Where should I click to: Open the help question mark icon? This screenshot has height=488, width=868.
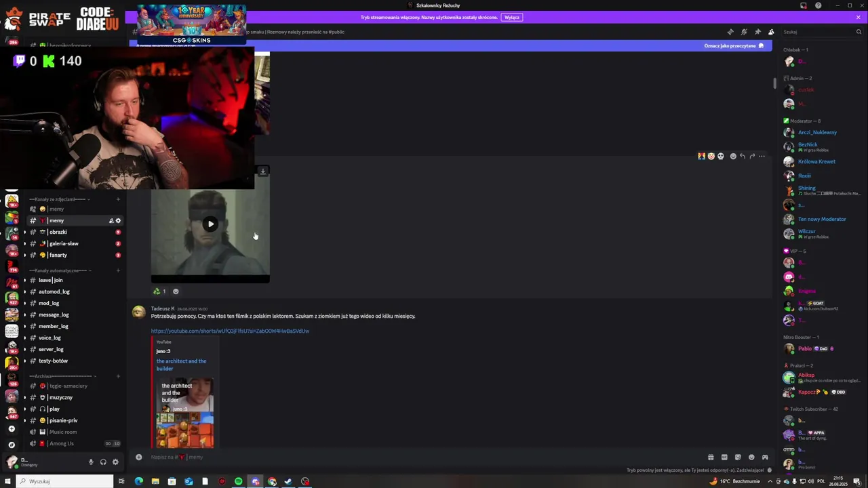[x=818, y=5]
